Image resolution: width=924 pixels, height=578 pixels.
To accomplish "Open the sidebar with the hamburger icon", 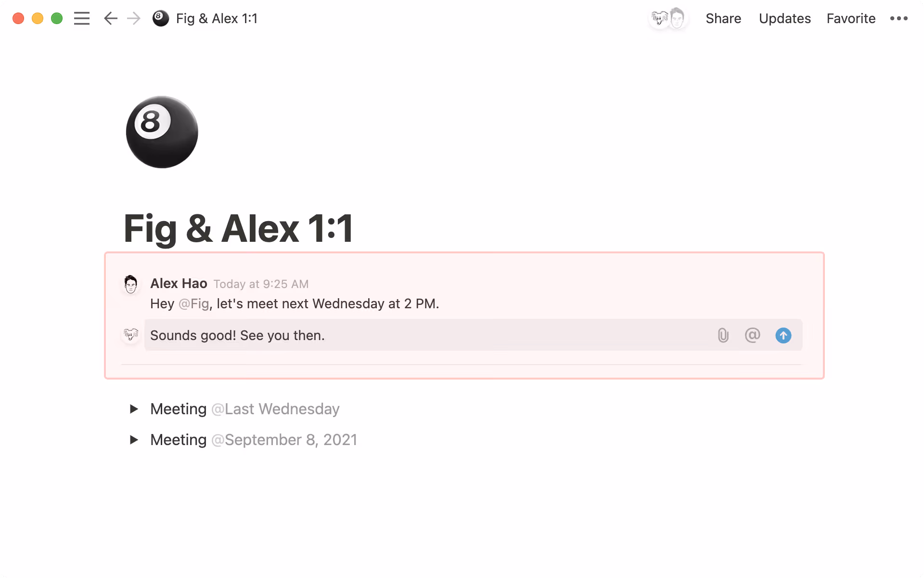I will 82,18.
